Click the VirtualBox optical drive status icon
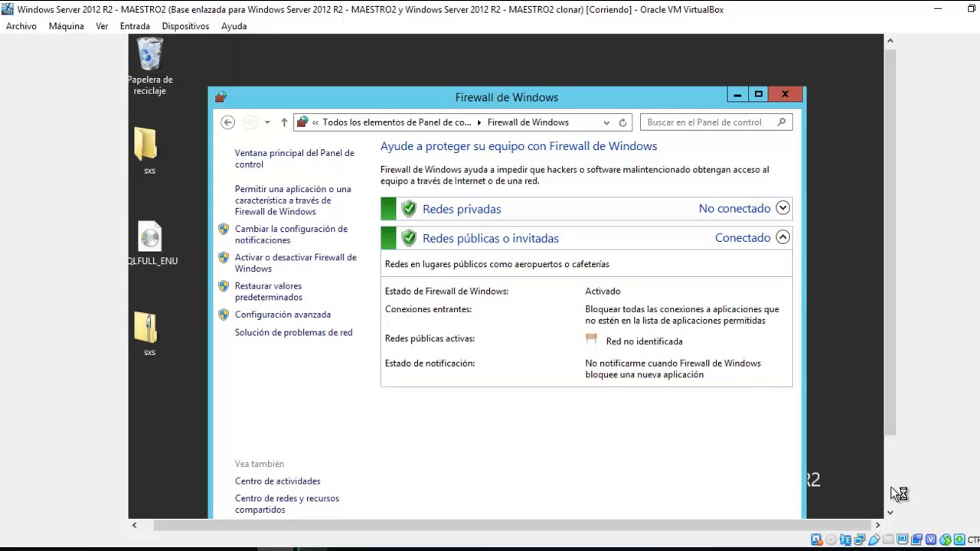This screenshot has height=551, width=980. (x=831, y=540)
